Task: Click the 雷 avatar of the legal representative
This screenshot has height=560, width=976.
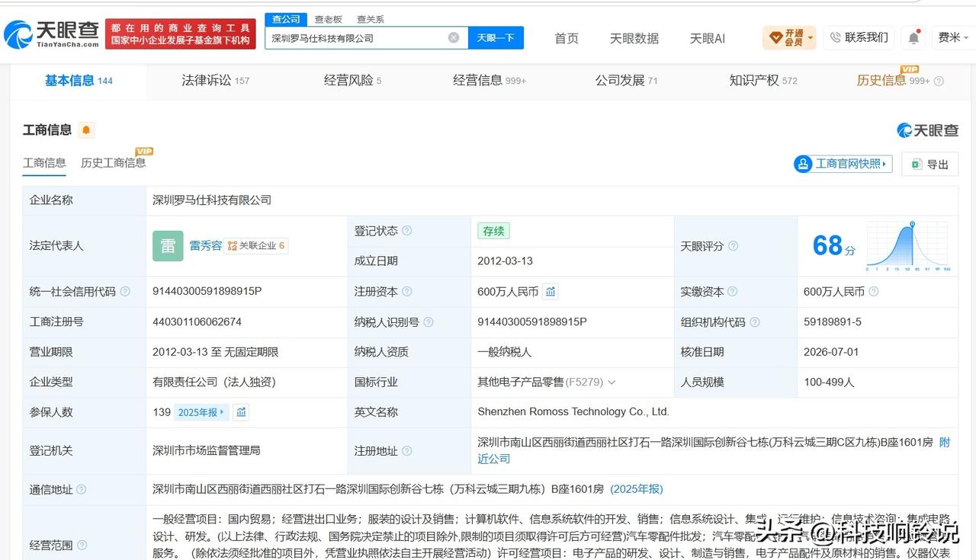Action: point(168,246)
